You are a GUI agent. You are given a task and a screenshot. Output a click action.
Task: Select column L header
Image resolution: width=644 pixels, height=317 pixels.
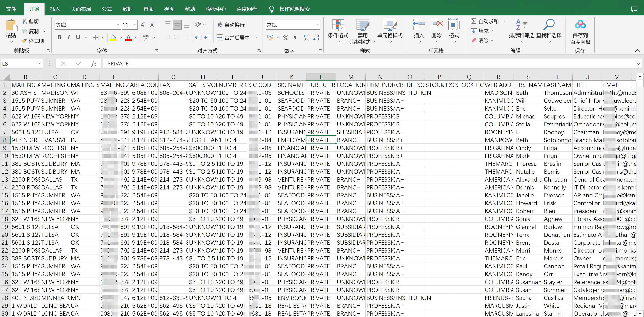321,77
